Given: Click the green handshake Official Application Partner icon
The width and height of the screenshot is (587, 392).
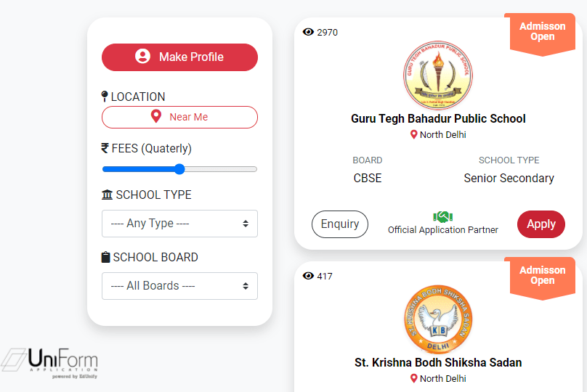Looking at the screenshot, I should pos(443,216).
